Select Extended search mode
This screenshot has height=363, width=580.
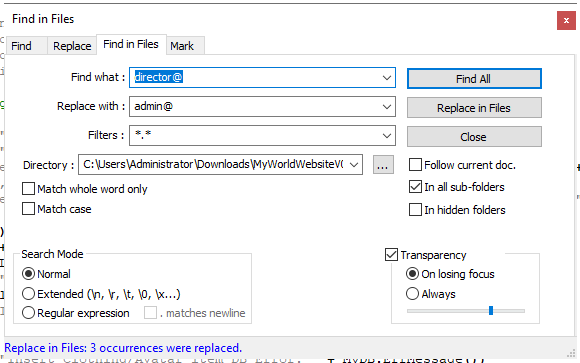coord(28,294)
